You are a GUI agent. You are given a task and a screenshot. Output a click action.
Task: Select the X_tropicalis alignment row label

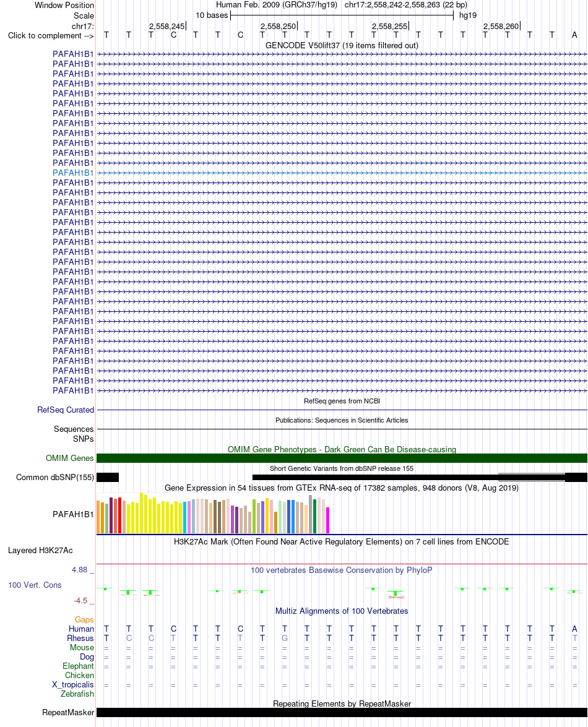[73, 684]
